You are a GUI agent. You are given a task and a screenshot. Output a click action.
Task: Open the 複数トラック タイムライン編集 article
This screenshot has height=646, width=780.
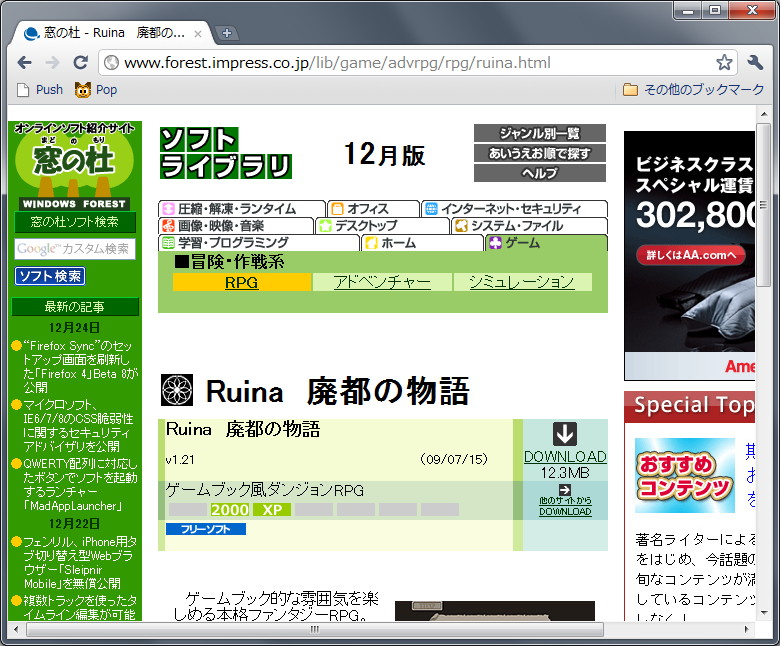(80, 608)
